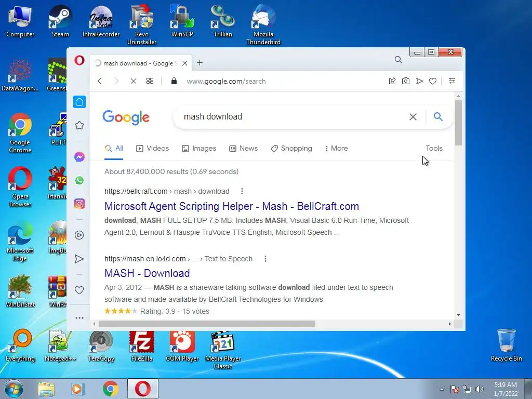Switch to the Images tab
Viewport: 532px width, 399px height.
199,148
